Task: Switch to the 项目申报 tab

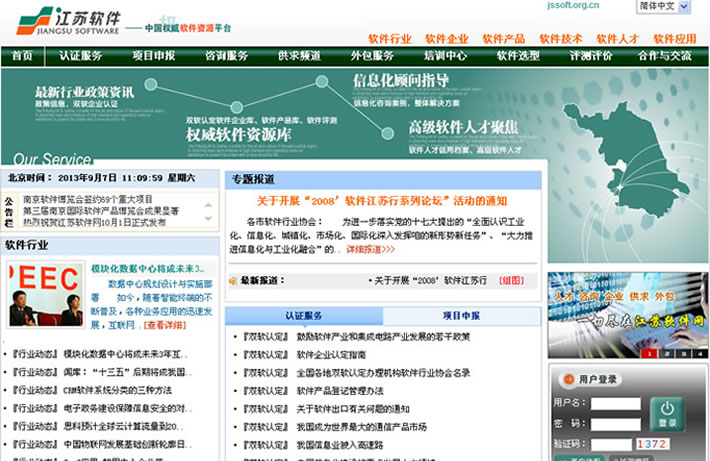Action: 461,316
